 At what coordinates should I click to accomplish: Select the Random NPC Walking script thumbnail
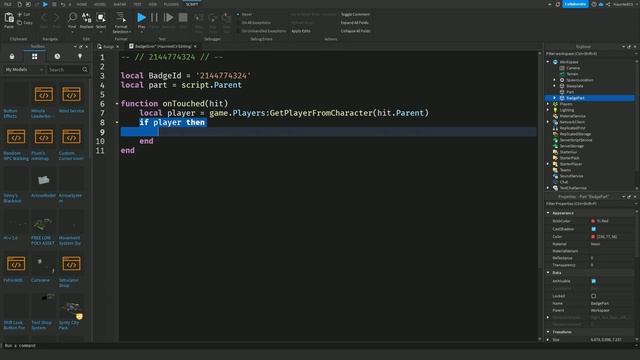16,137
